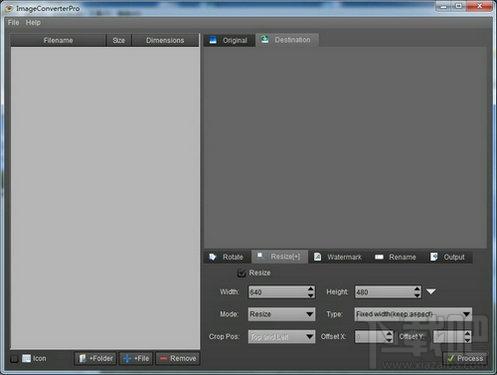Sort by the Size column header
Viewport: 497px width, 375px height.
tap(119, 40)
